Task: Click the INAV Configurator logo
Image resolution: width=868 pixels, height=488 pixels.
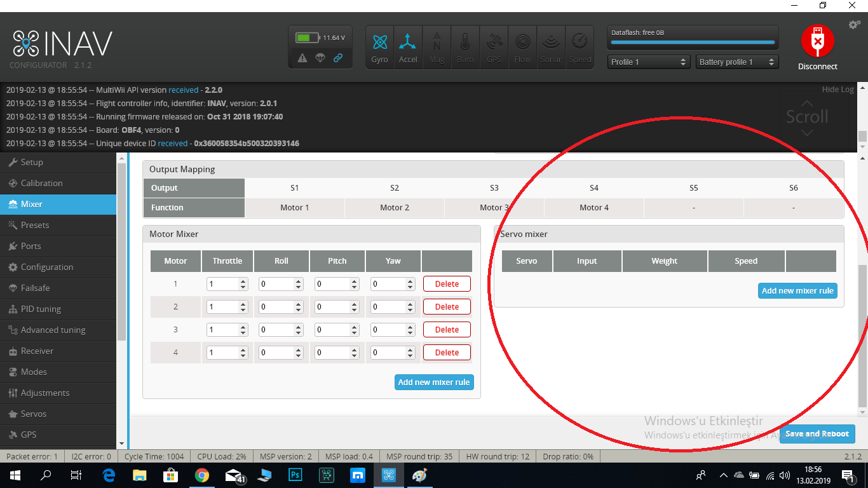Action: click(64, 43)
